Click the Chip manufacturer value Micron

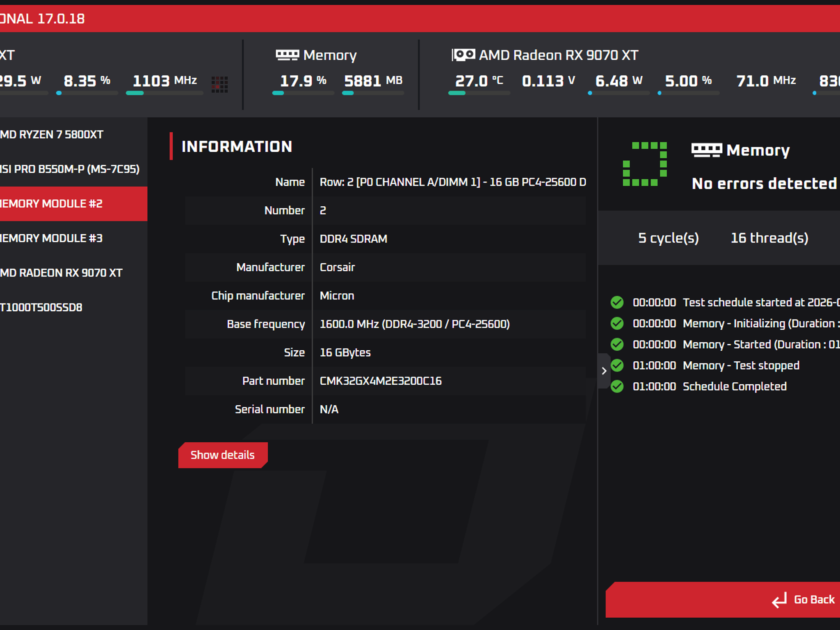[x=337, y=296]
